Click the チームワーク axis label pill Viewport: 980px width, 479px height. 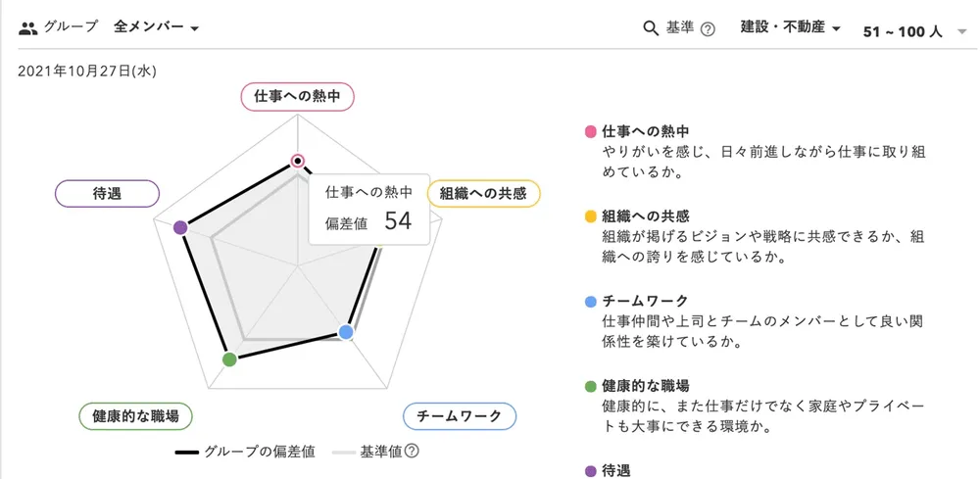click(x=459, y=416)
